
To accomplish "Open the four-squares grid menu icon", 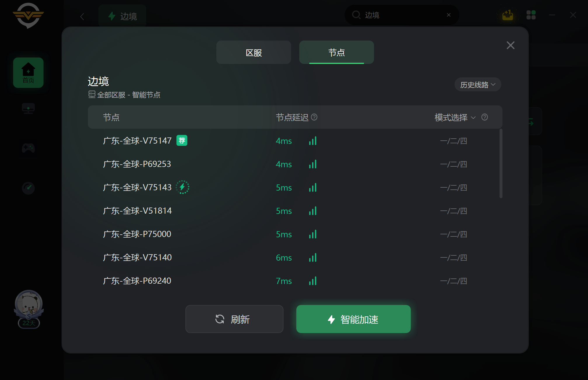I will 531,15.
